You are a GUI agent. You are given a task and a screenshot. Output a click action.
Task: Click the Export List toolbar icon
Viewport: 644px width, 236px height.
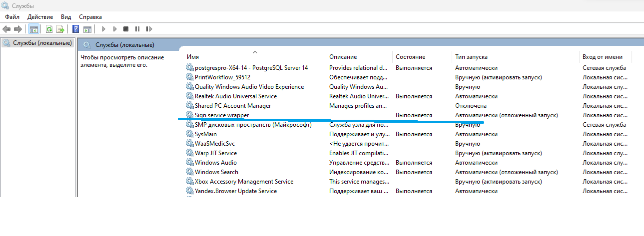pyautogui.click(x=60, y=29)
